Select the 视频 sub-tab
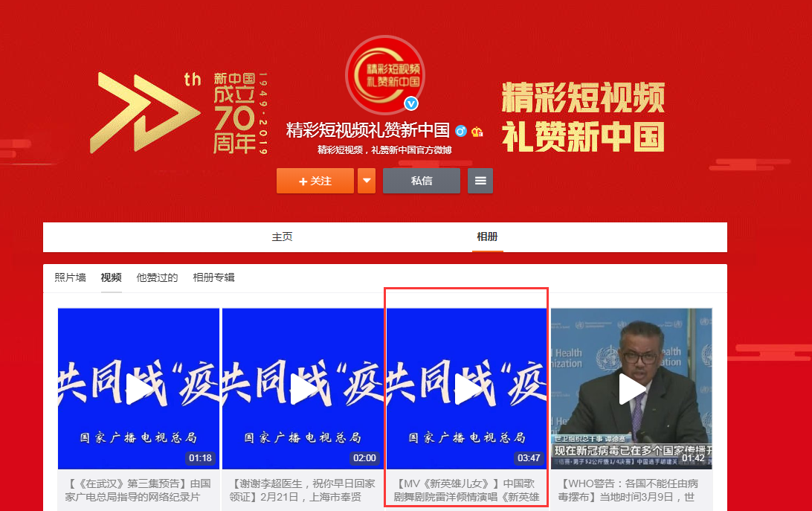Viewport: 812px width, 511px height. [x=111, y=277]
